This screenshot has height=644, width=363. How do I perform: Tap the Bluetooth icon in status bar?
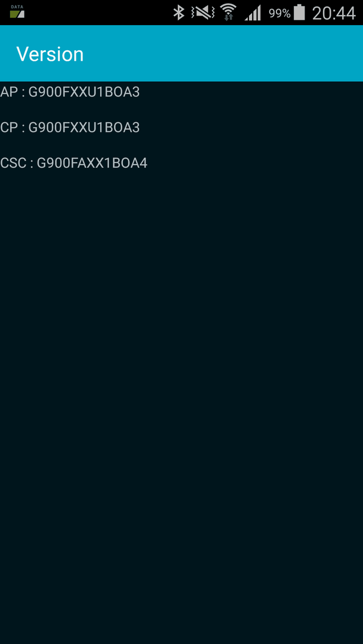point(179,13)
